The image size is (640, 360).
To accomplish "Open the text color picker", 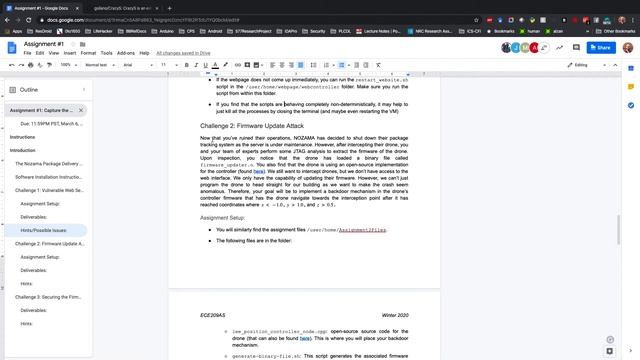I will [x=215, y=65].
